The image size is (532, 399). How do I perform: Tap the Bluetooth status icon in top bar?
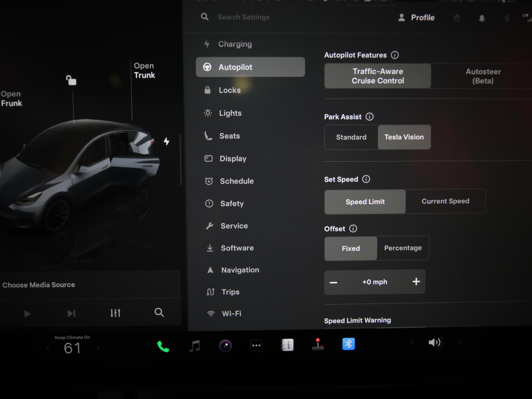point(507,18)
